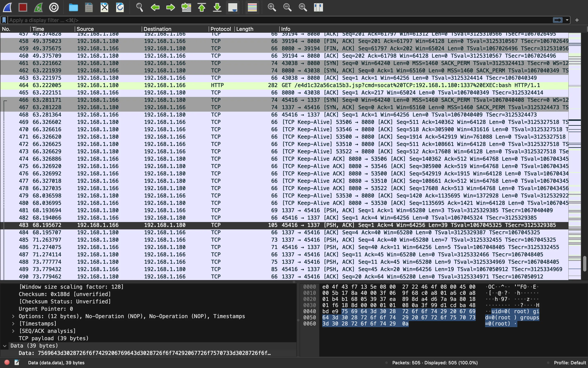Click the Checksum: 0x188d line
Viewport: 588px width, 368px height.
point(65,294)
